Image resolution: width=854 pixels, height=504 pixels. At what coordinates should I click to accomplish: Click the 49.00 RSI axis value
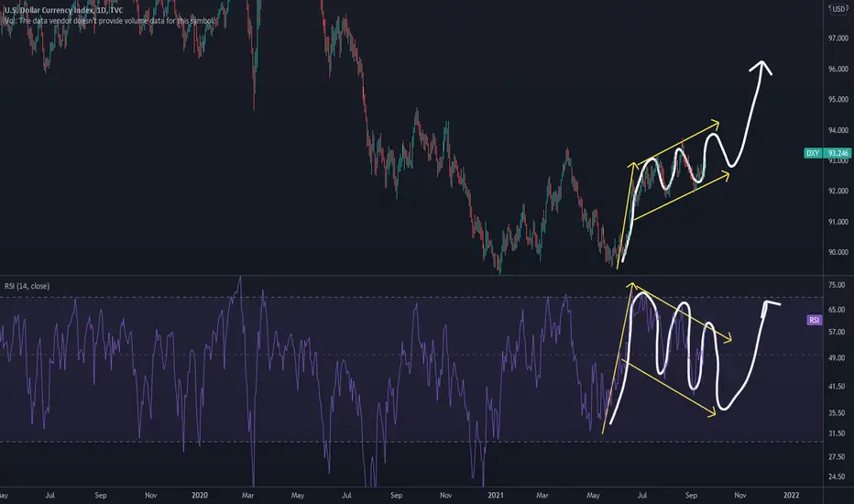coord(837,358)
